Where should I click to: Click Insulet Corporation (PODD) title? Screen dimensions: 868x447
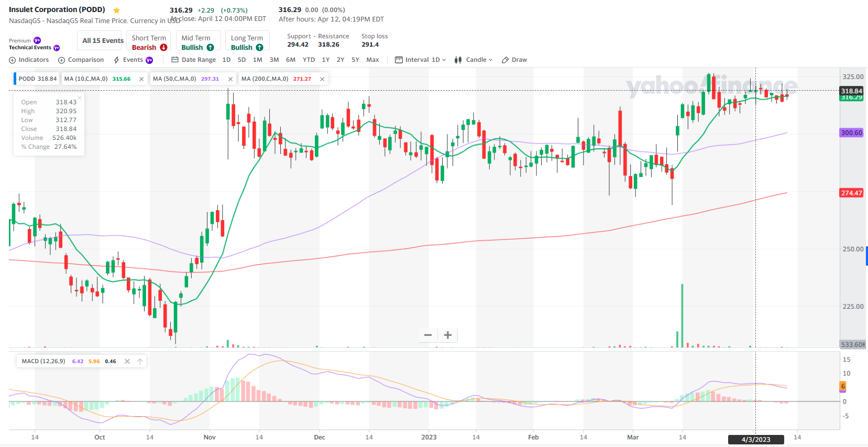pos(57,9)
